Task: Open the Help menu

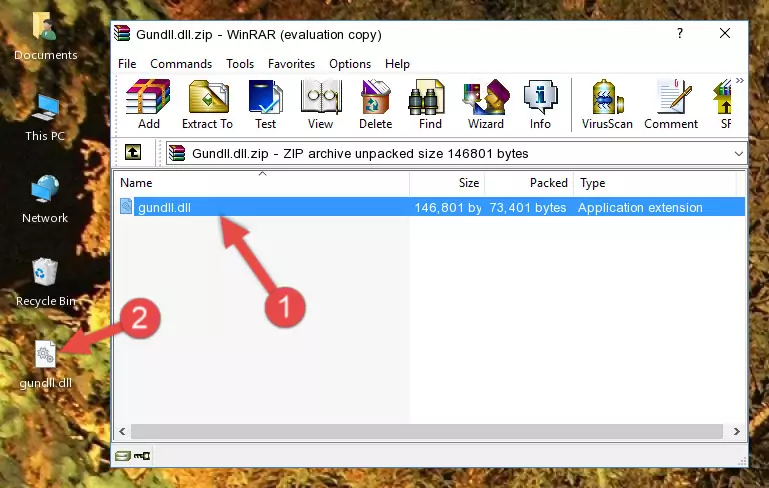Action: point(397,64)
